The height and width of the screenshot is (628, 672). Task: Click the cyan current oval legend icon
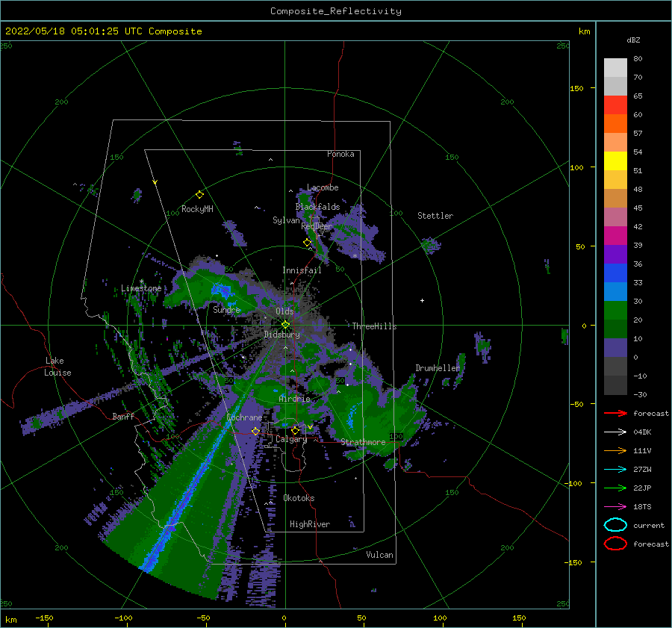pos(615,525)
